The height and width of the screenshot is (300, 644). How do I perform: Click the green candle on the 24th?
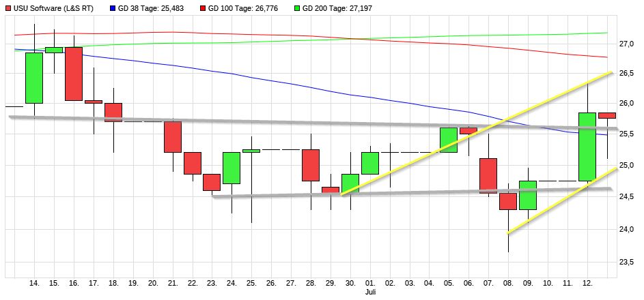point(232,168)
